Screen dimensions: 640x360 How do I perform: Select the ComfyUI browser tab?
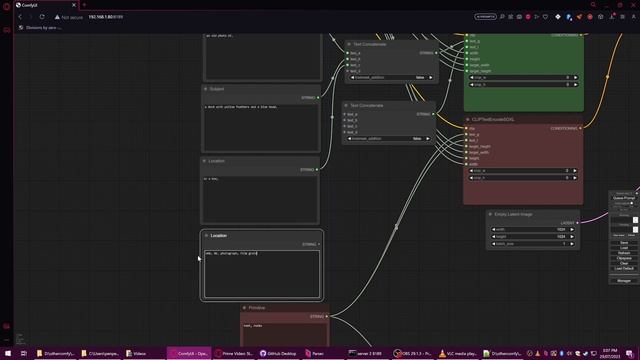[x=45, y=5]
